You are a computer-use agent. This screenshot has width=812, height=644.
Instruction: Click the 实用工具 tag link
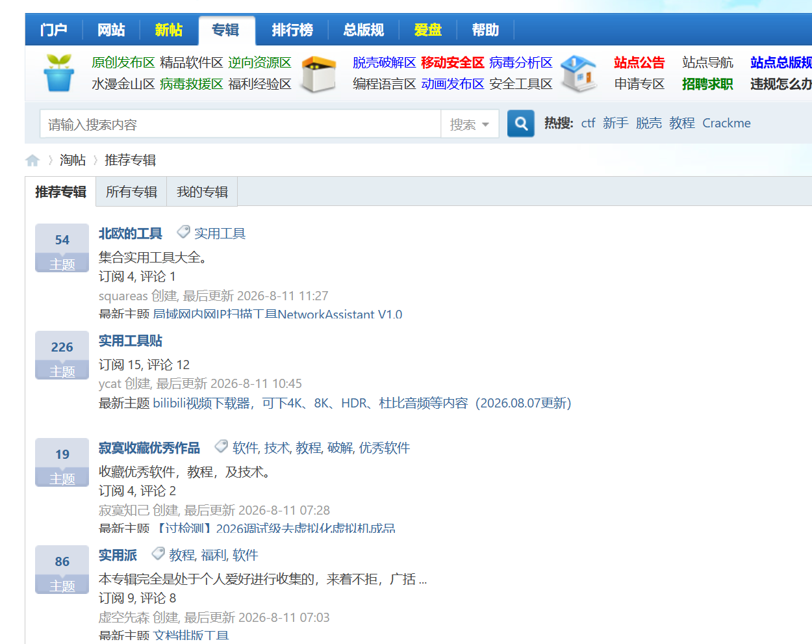[x=220, y=233]
